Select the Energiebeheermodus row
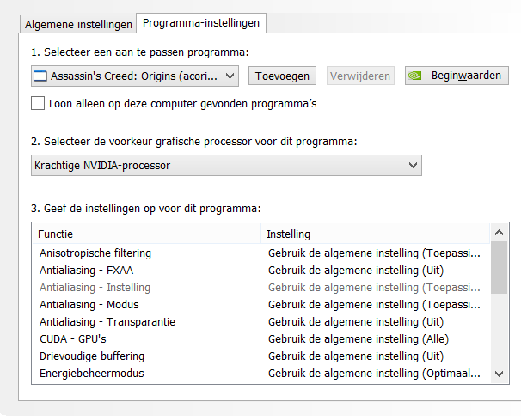Image resolution: width=521 pixels, height=420 pixels. [92, 374]
